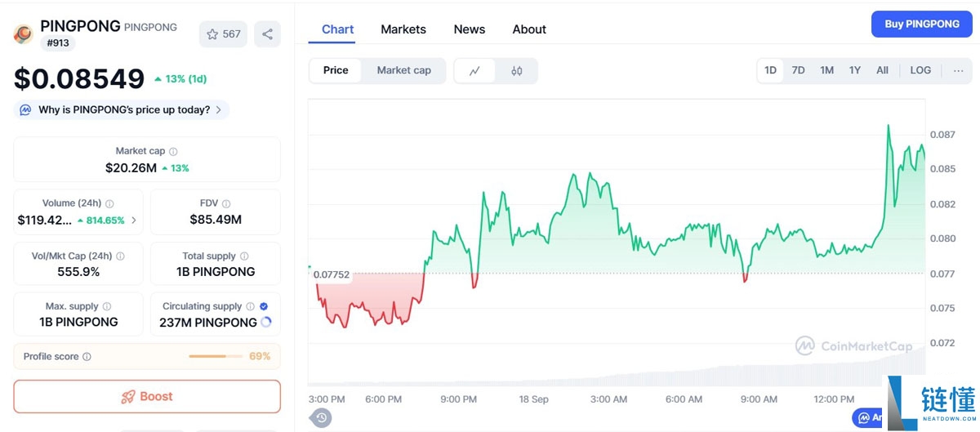Select the 1D time range

tap(770, 70)
